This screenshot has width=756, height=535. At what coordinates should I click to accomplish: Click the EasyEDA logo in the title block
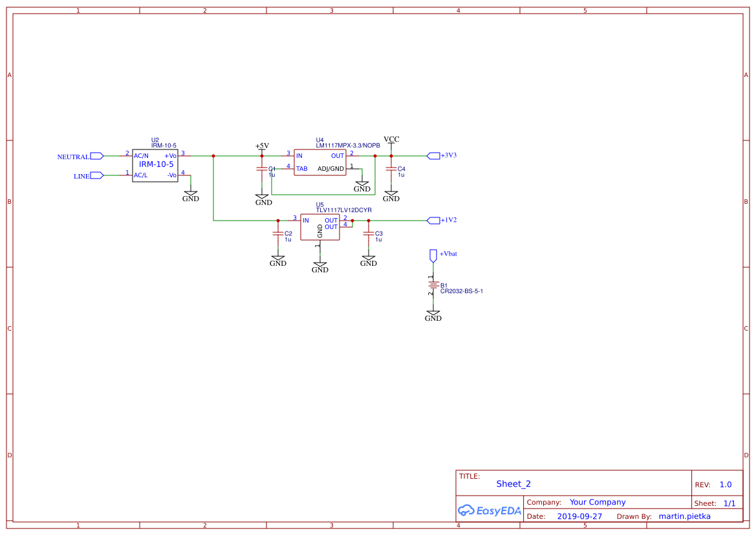(490, 510)
